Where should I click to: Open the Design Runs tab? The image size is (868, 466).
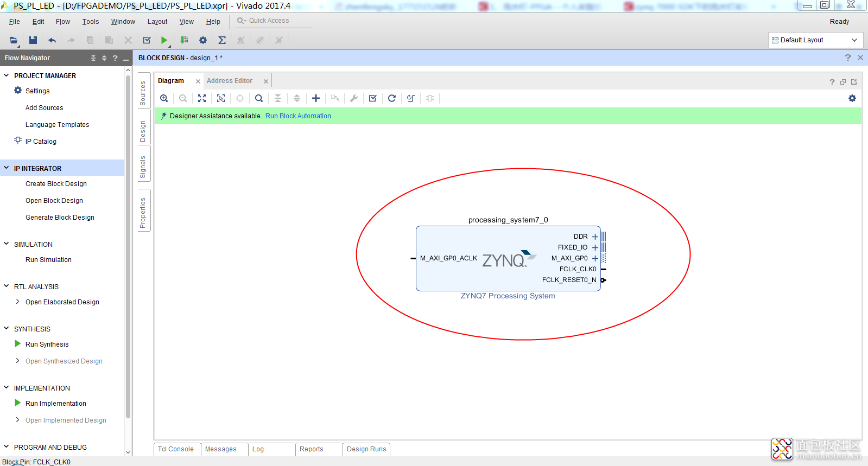coord(366,449)
